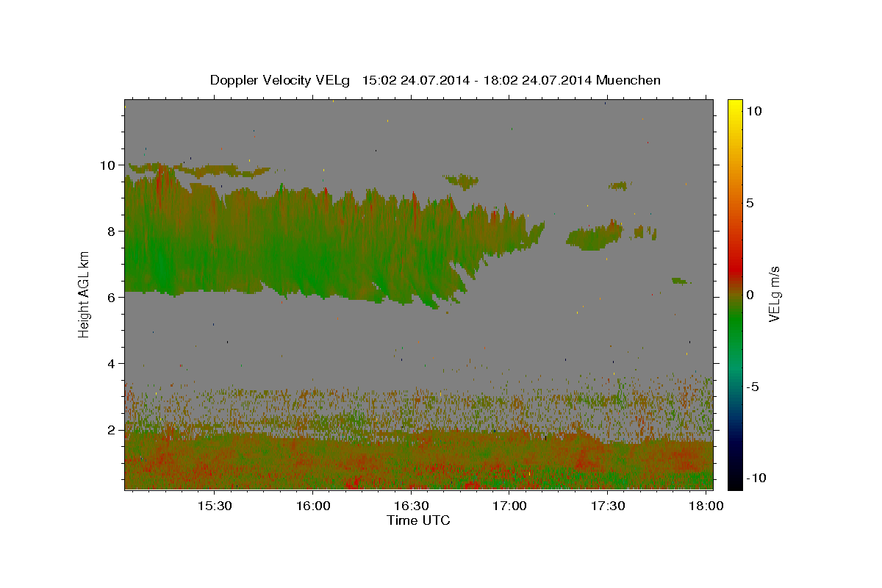Pick the yellow top of the colorbar
The image size is (882, 588).
[734, 107]
